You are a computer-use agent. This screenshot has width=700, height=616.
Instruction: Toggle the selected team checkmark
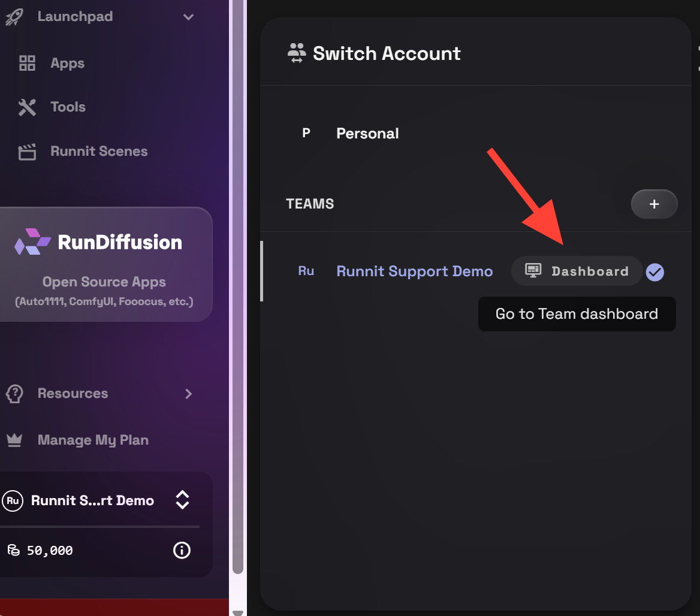click(655, 273)
